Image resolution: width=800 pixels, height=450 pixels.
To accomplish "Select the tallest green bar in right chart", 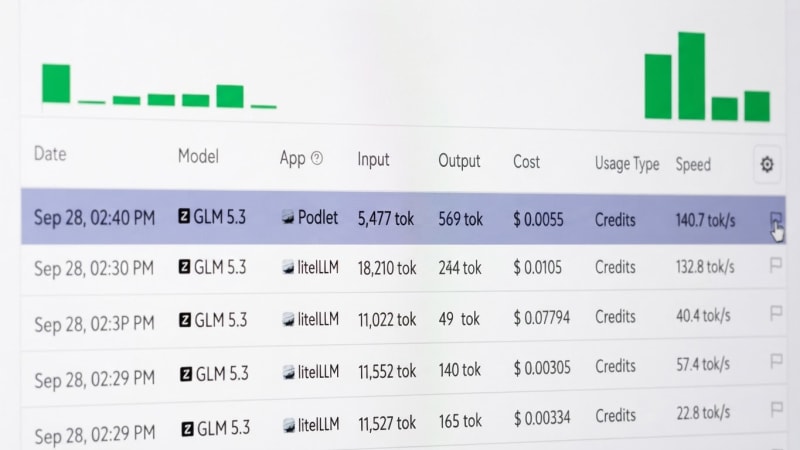I will click(x=691, y=76).
